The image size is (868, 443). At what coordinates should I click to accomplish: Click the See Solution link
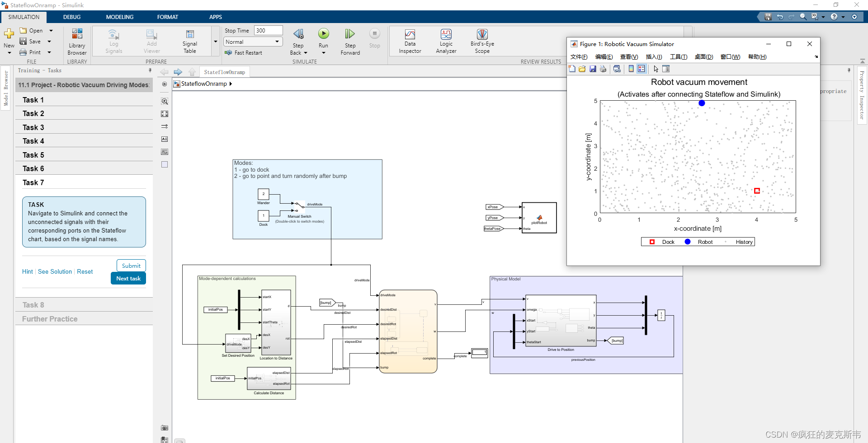coord(55,272)
